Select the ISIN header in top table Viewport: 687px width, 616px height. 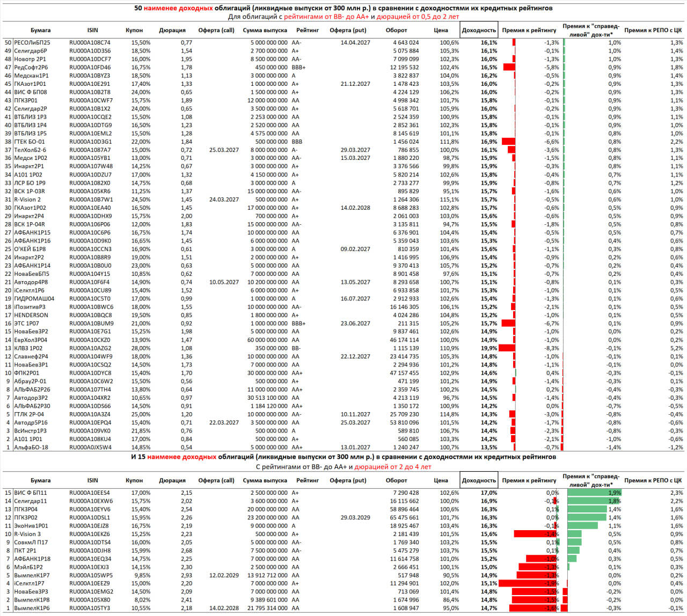coord(92,30)
